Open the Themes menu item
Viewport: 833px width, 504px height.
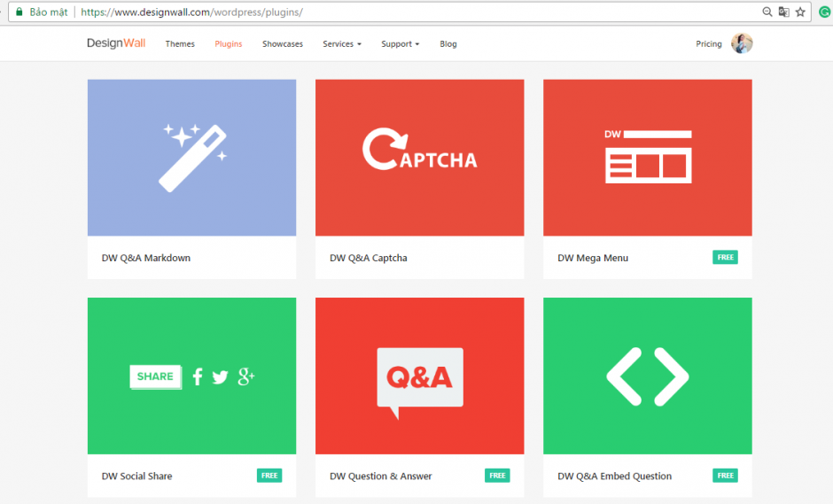pos(180,44)
